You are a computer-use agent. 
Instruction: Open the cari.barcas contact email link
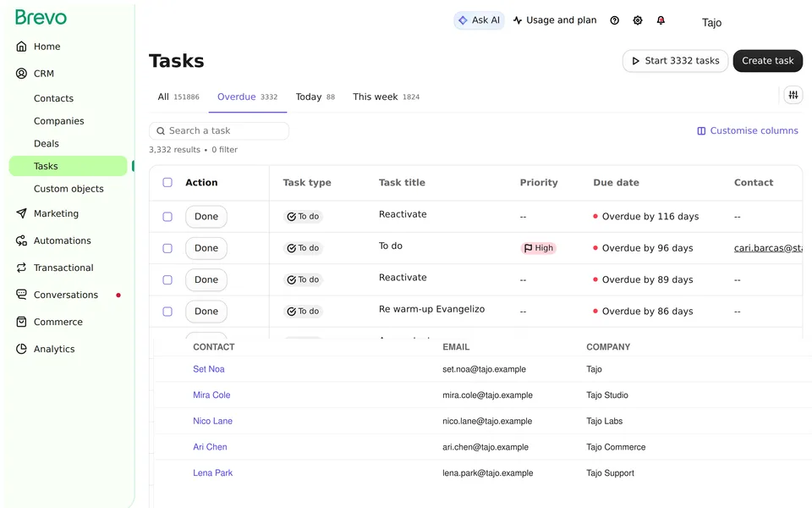769,248
